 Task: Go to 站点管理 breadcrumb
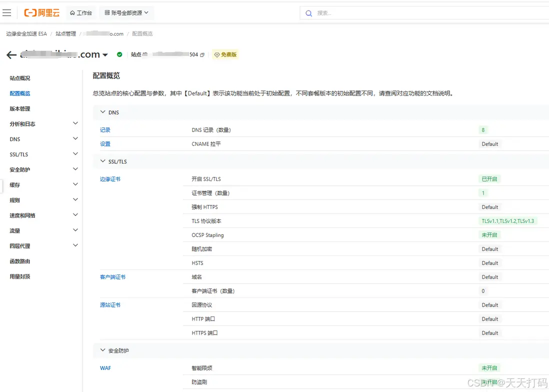coord(65,33)
